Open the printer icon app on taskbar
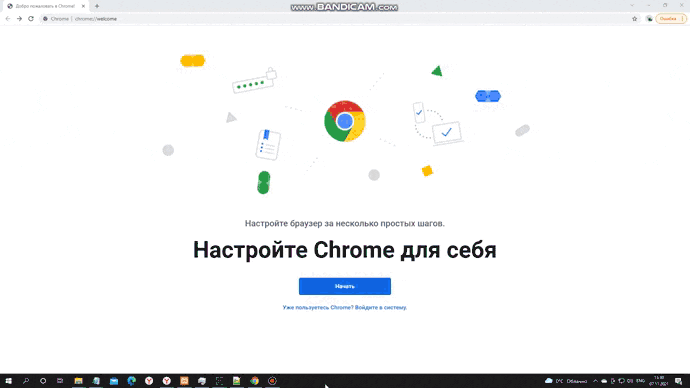The height and width of the screenshot is (388, 690). (202, 381)
